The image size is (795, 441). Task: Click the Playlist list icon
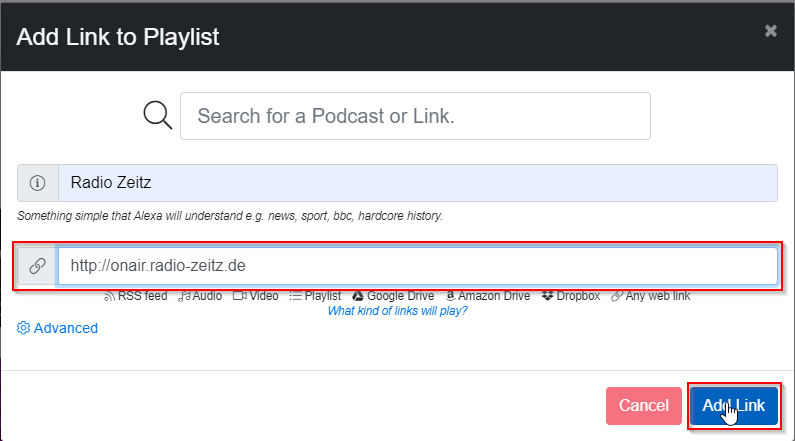(x=295, y=296)
